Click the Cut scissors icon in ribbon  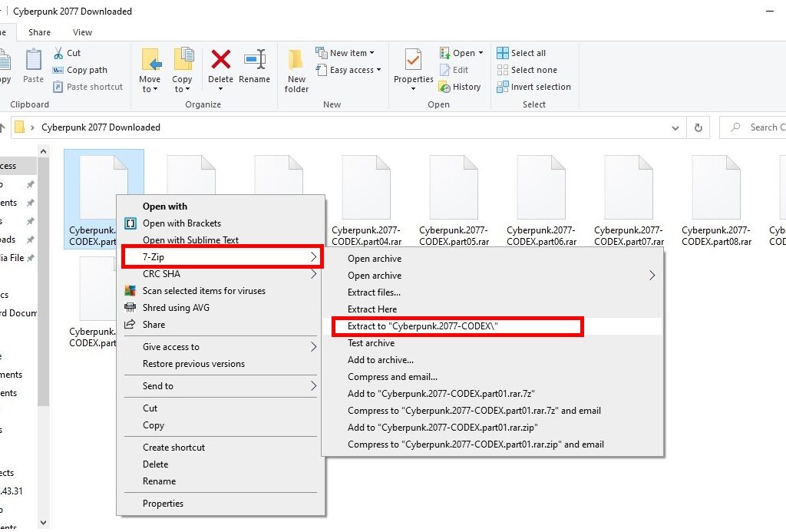pyautogui.click(x=58, y=53)
